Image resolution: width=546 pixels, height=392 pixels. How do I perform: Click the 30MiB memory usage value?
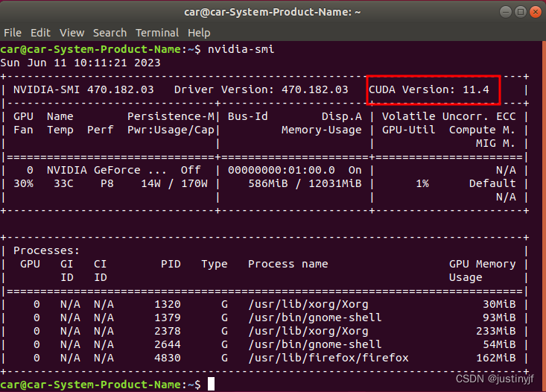pos(499,304)
